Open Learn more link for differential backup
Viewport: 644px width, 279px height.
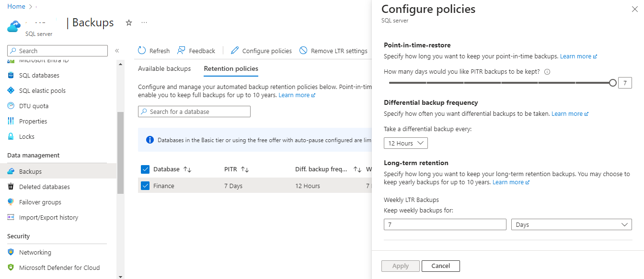(570, 113)
